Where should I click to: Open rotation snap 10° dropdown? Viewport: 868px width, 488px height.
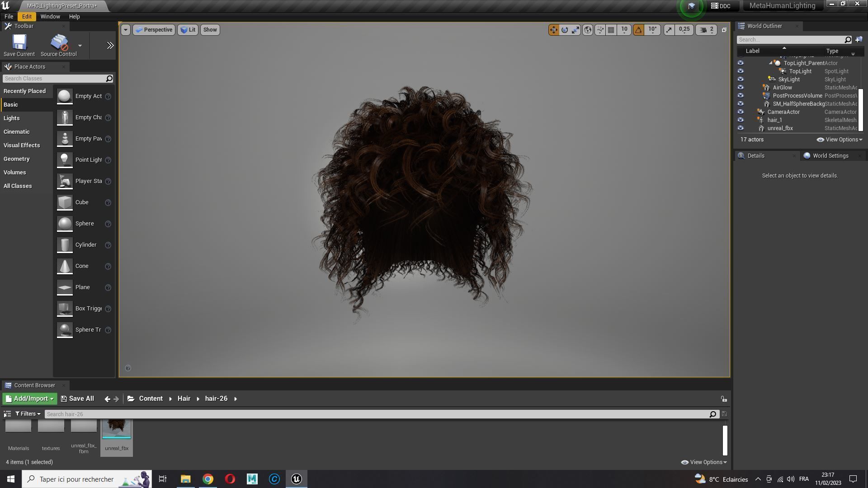(x=652, y=30)
